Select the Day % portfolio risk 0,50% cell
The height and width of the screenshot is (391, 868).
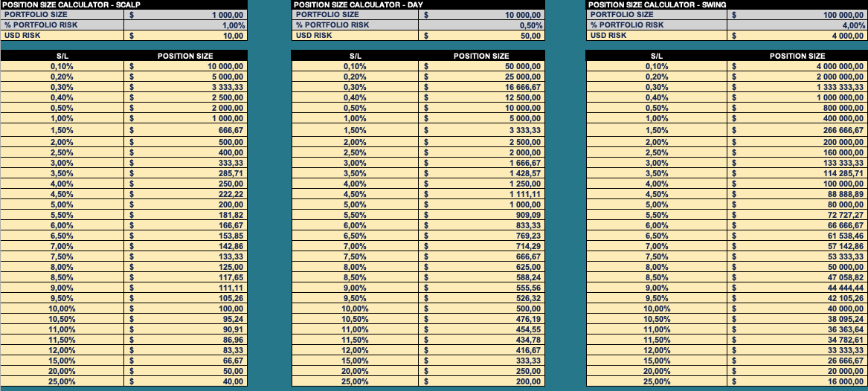(482, 25)
